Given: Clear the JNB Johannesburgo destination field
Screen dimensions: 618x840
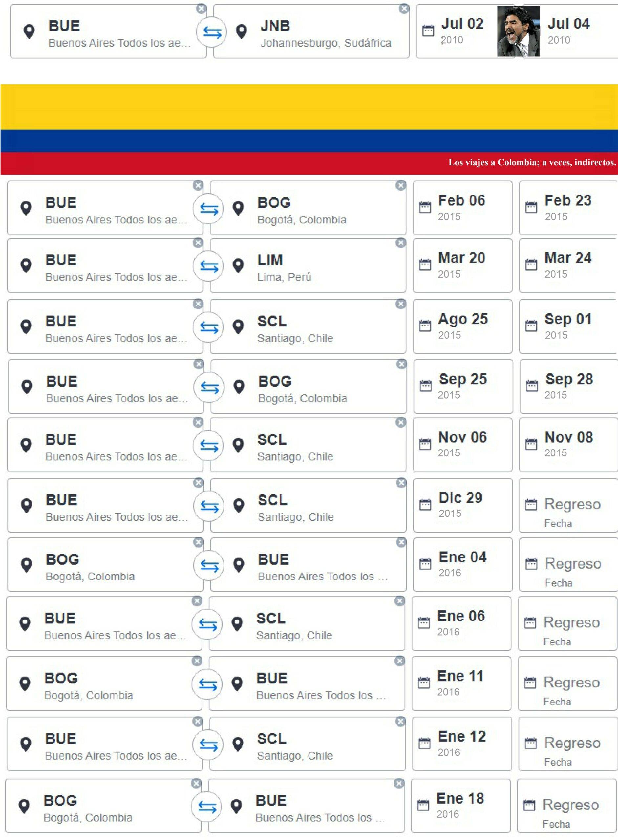Looking at the screenshot, I should click(x=404, y=9).
